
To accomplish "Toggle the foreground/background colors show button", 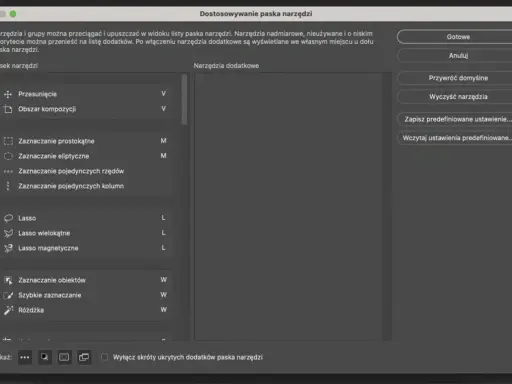I will (x=44, y=357).
